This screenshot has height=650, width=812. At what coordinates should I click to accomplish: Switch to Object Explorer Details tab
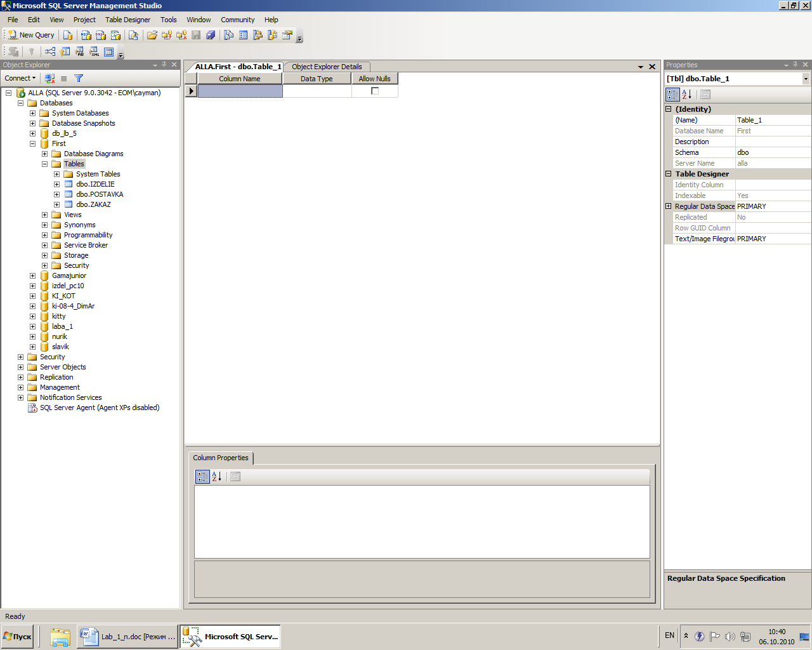pyautogui.click(x=327, y=67)
